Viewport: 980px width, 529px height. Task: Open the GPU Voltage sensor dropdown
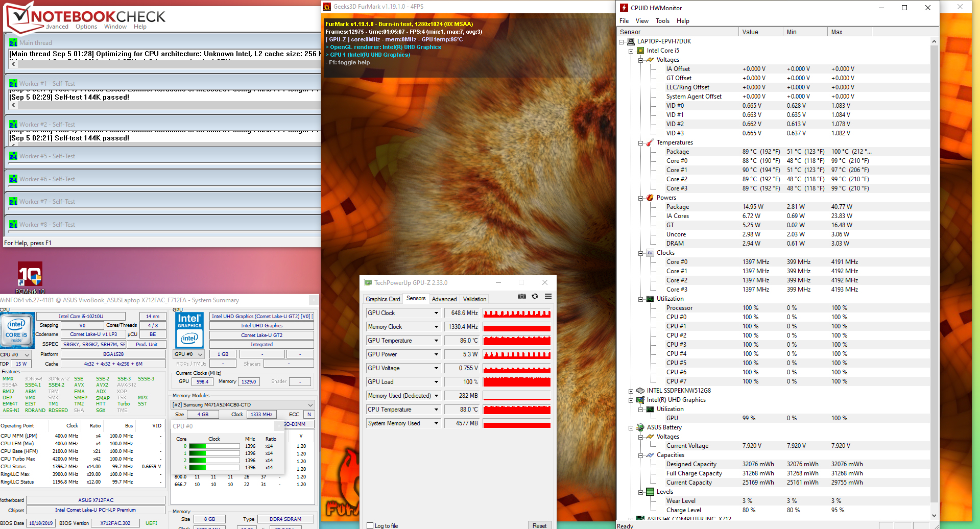tap(436, 368)
